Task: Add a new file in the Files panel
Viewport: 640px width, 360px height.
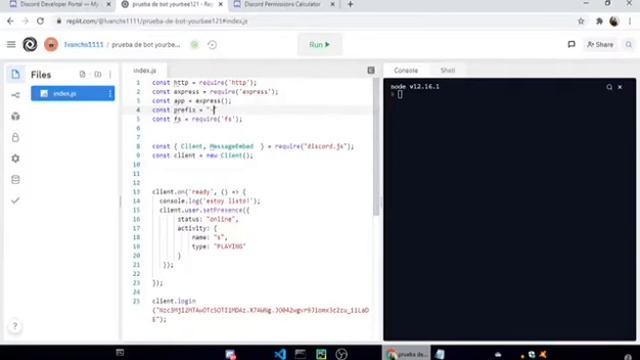Action: (x=82, y=74)
